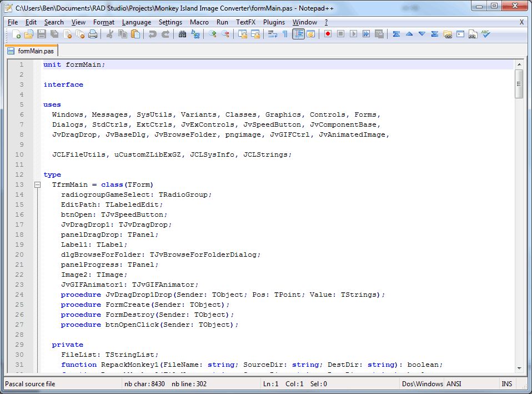Open Find using the binoculars icon
The width and height of the screenshot is (532, 394).
(183, 34)
